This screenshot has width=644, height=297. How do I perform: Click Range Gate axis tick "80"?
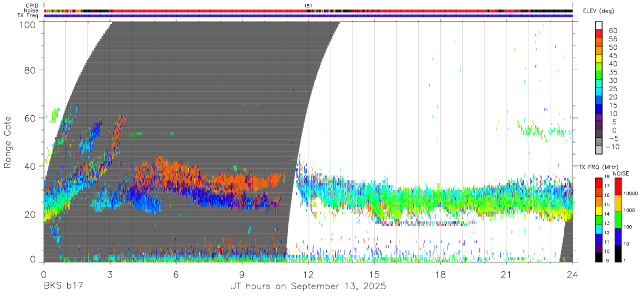click(x=30, y=70)
